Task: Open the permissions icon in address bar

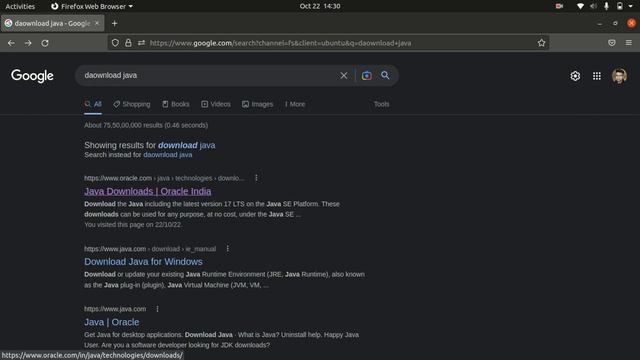Action: tap(141, 43)
